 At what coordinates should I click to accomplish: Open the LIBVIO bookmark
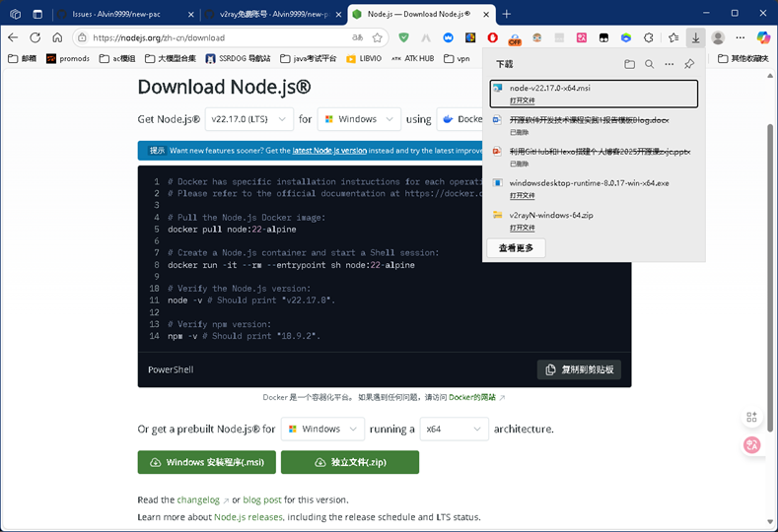pos(364,58)
